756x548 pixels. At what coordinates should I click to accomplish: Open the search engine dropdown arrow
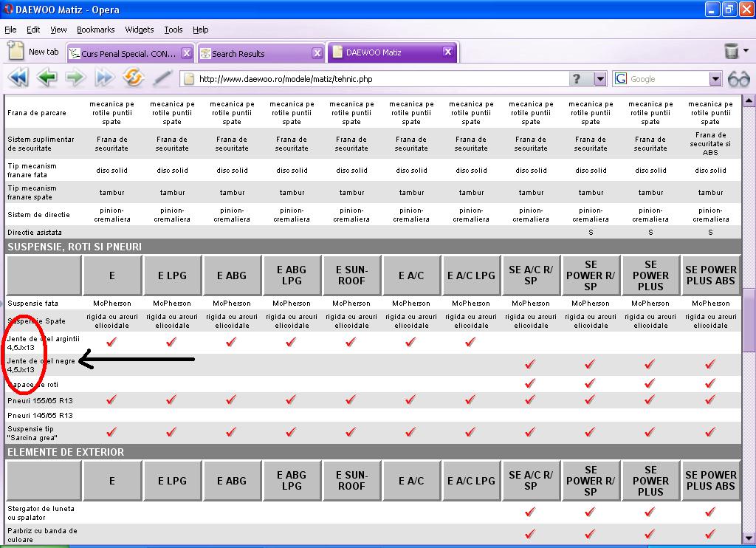coord(715,78)
